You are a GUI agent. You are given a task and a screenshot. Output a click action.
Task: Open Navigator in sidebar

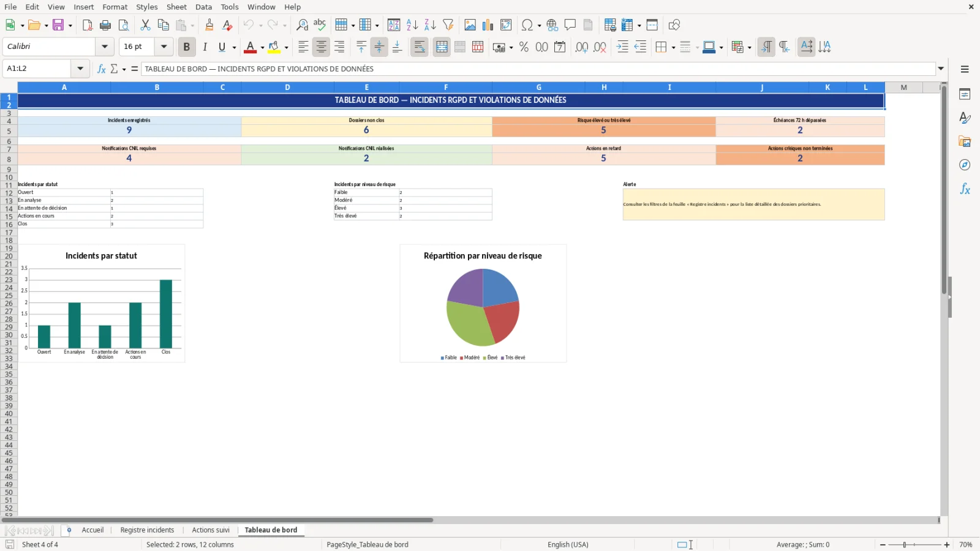[x=965, y=165]
